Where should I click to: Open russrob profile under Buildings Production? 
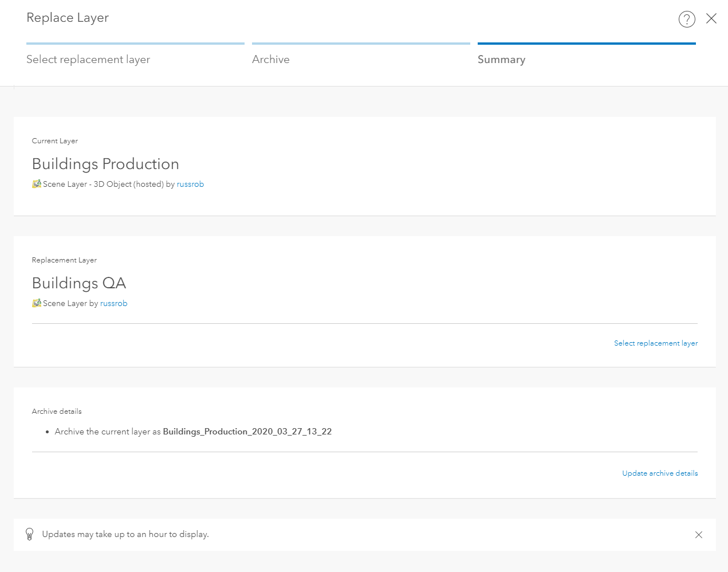click(x=190, y=185)
